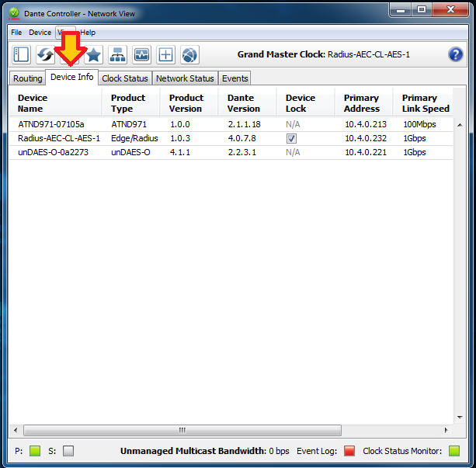This screenshot has width=476, height=468.
Task: Toggle the filter pane toolbar icon
Action: [x=21, y=55]
